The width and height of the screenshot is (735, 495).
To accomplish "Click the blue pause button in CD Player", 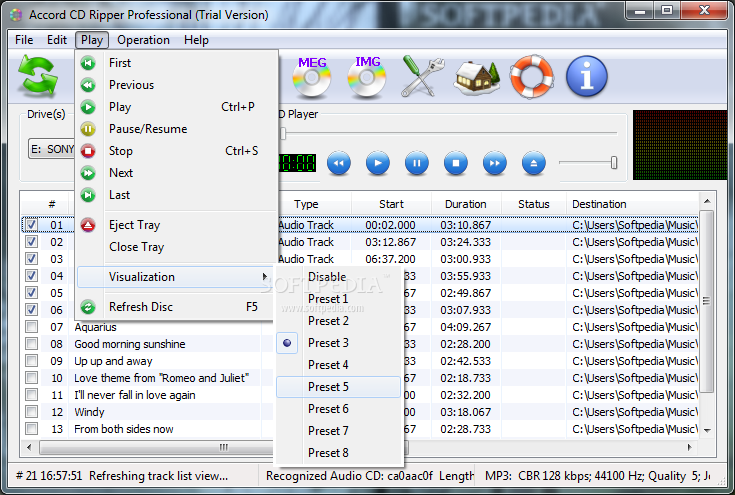I will (x=417, y=163).
